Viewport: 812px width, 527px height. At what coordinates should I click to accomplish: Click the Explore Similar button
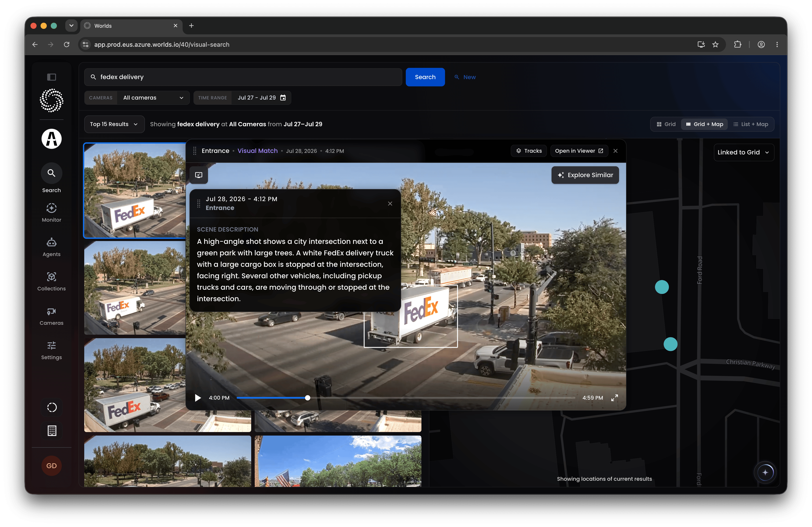coord(585,175)
